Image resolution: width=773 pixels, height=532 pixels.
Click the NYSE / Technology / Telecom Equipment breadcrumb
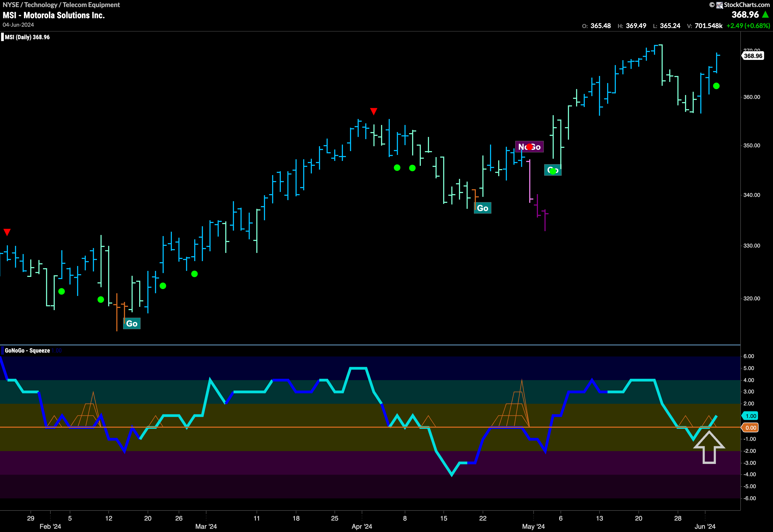click(x=61, y=5)
